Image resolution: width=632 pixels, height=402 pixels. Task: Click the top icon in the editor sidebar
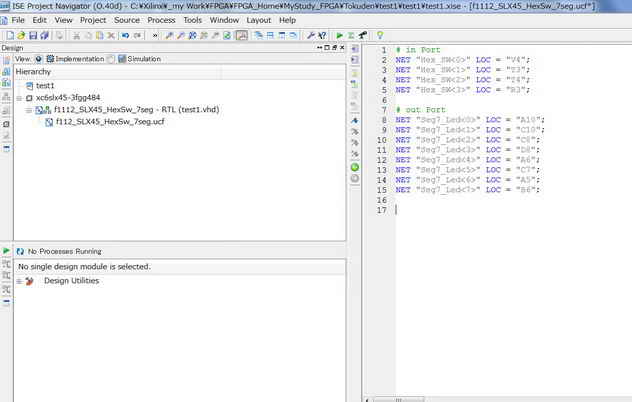[355, 49]
